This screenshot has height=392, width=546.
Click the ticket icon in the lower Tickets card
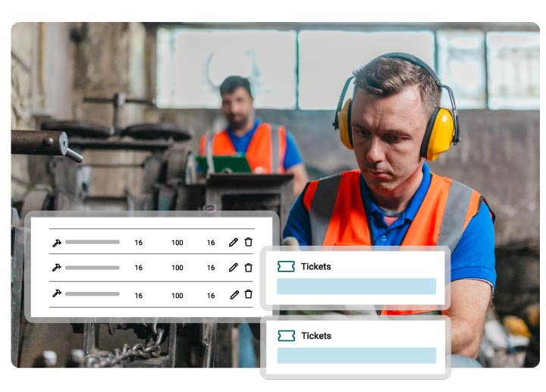click(x=287, y=336)
